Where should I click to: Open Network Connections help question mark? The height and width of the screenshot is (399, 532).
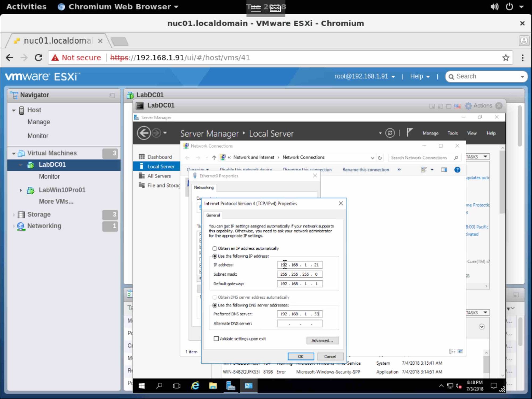(457, 170)
